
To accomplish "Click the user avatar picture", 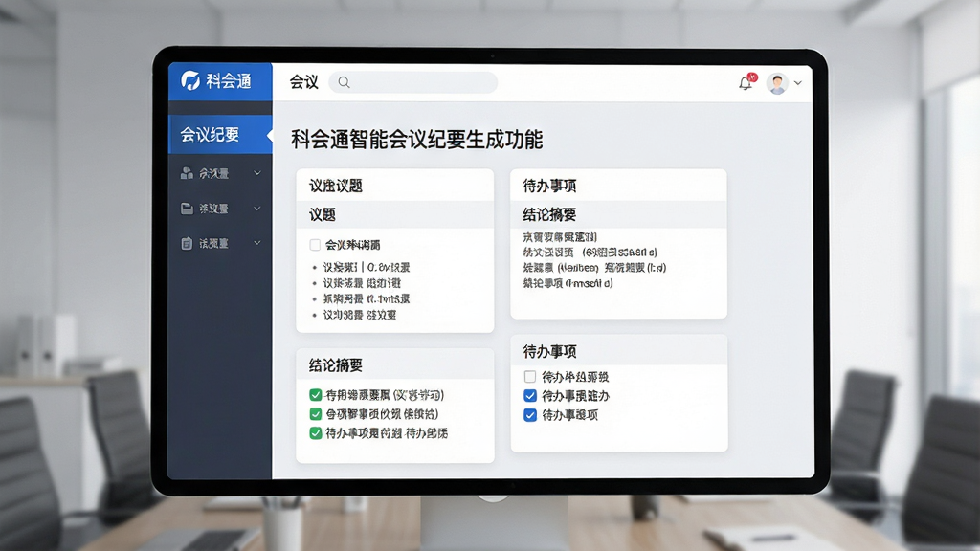I will (x=777, y=83).
